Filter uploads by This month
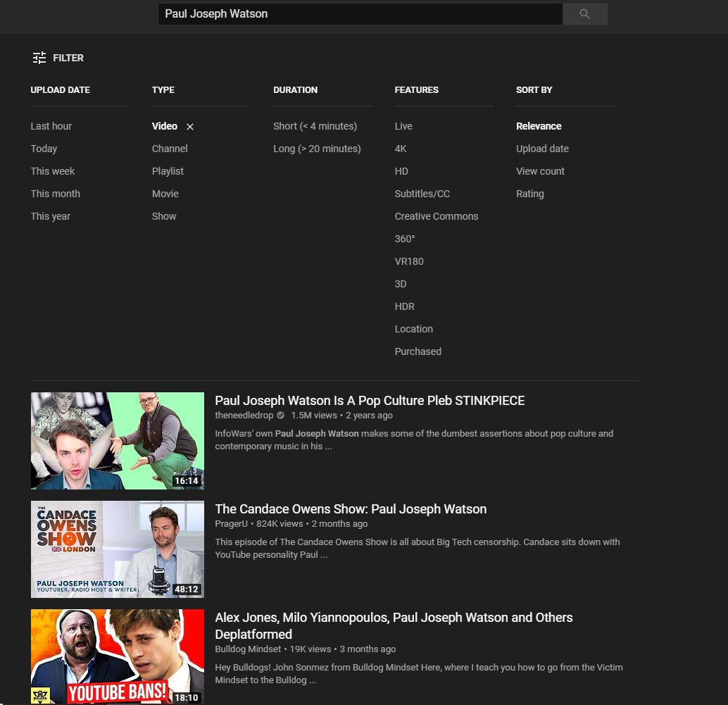 55,194
